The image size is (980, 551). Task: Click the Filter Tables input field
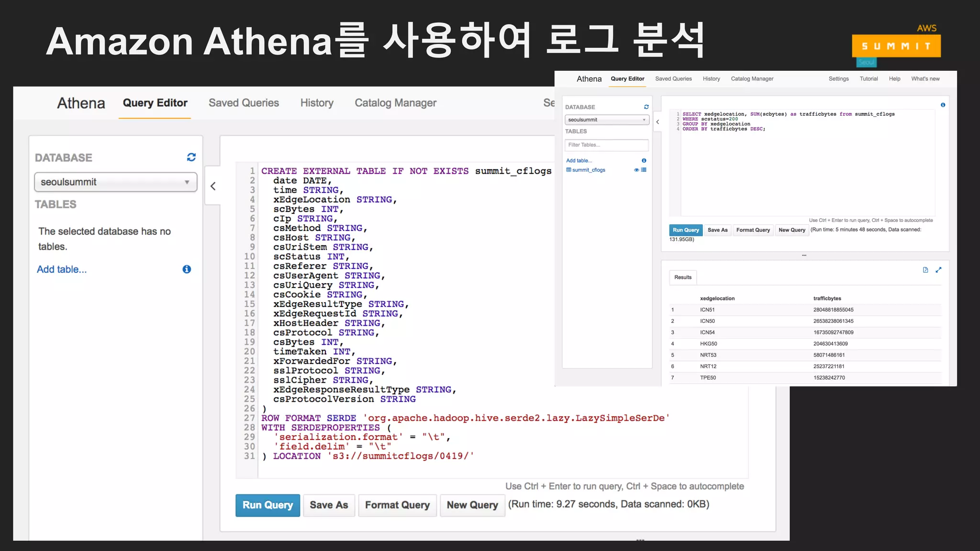[x=607, y=145]
